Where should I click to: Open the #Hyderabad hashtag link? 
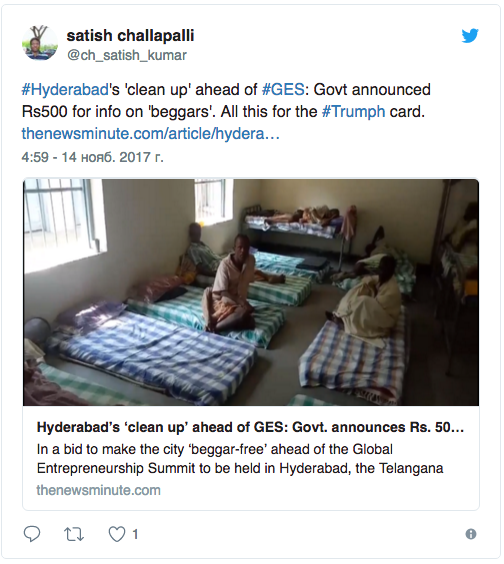65,89
